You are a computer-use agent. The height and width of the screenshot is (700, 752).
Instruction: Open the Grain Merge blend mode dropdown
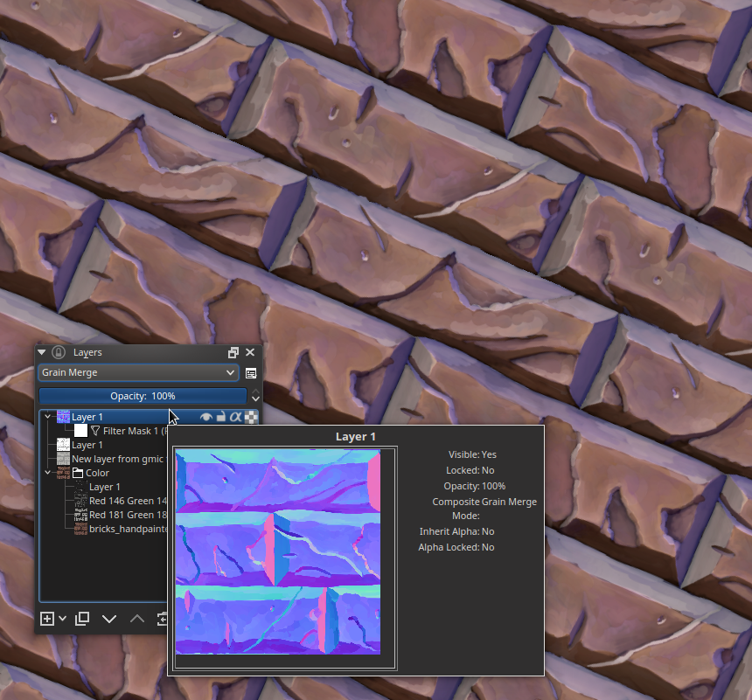coord(138,372)
